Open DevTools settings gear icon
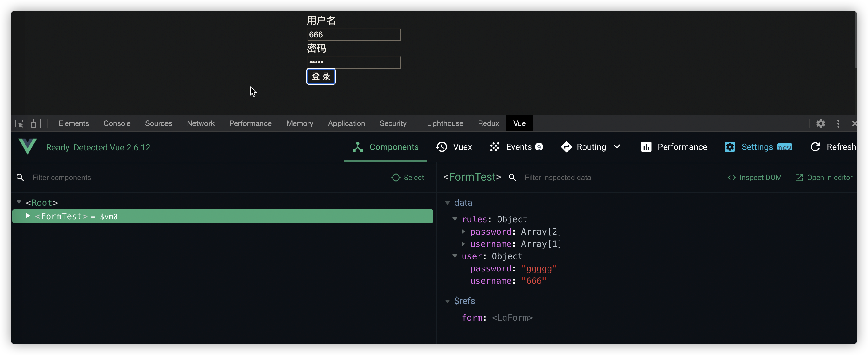 [820, 124]
